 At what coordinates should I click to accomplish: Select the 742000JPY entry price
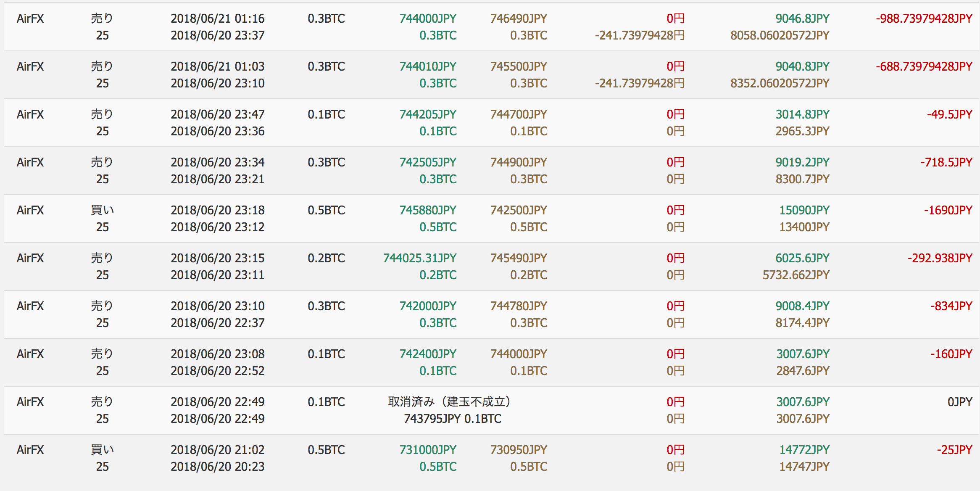point(428,306)
